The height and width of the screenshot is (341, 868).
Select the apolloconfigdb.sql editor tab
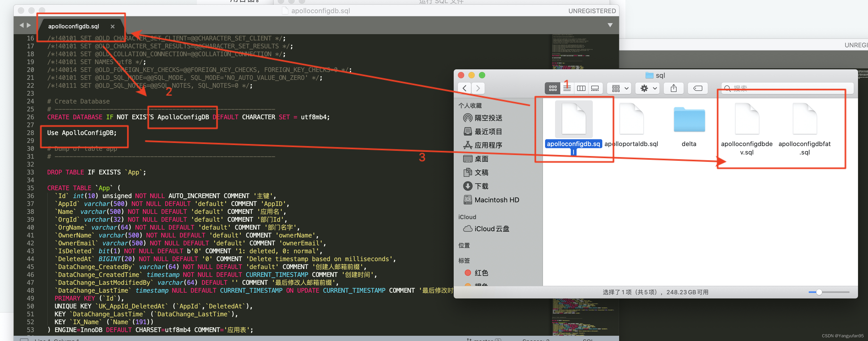[x=74, y=26]
